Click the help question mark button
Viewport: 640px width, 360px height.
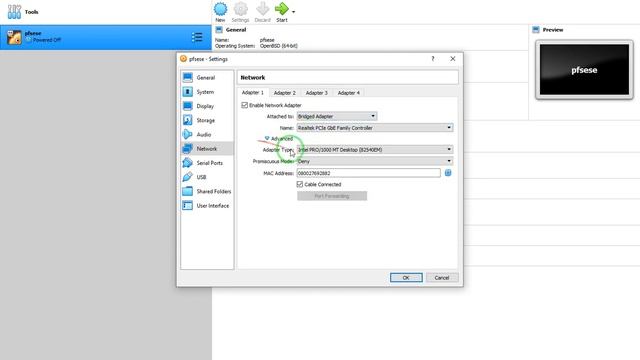pos(433,59)
